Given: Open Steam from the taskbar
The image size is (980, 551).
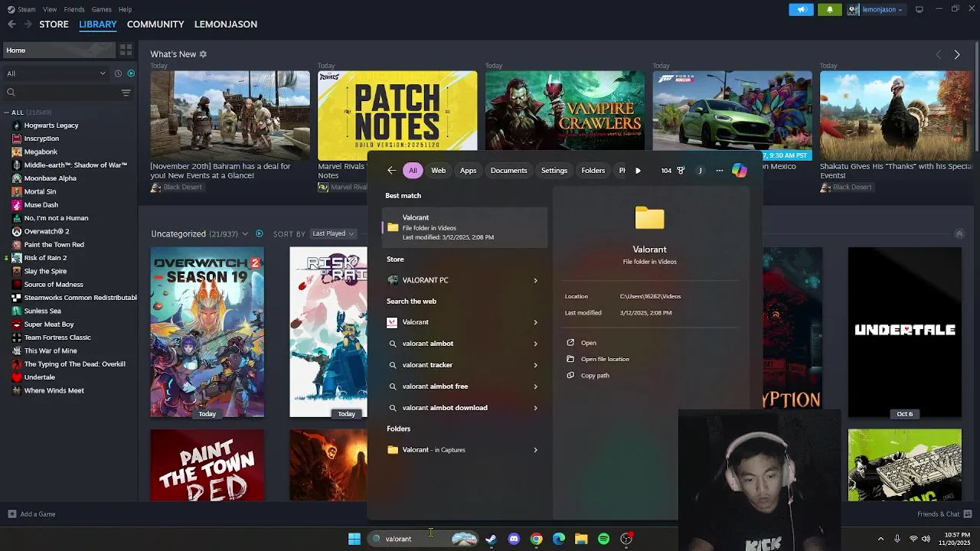Looking at the screenshot, I should coord(491,539).
